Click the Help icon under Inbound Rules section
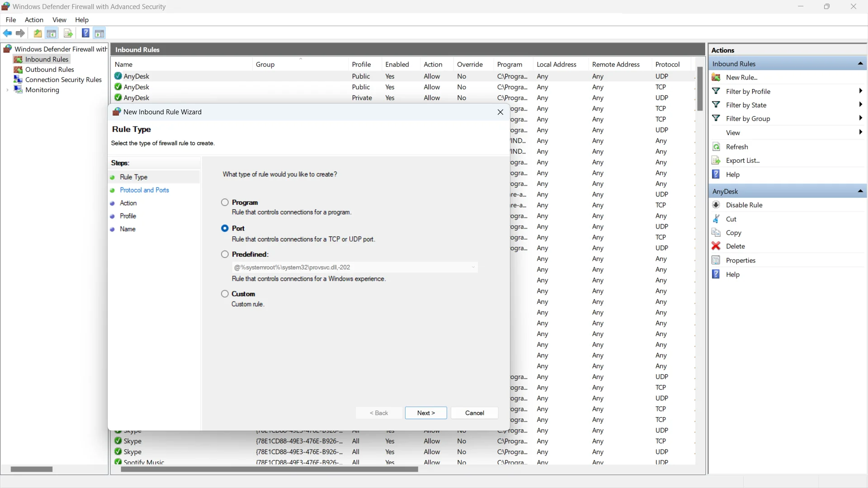This screenshot has height=488, width=868. click(716, 174)
